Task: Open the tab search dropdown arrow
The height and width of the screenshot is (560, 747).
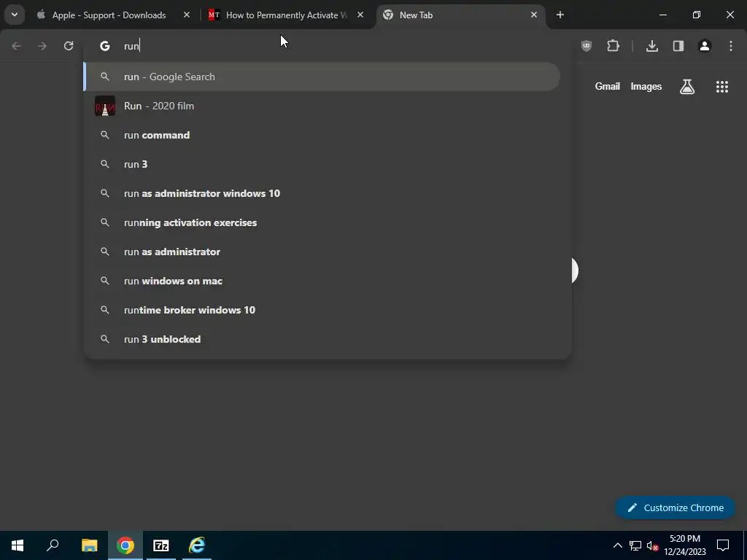Action: (x=15, y=15)
